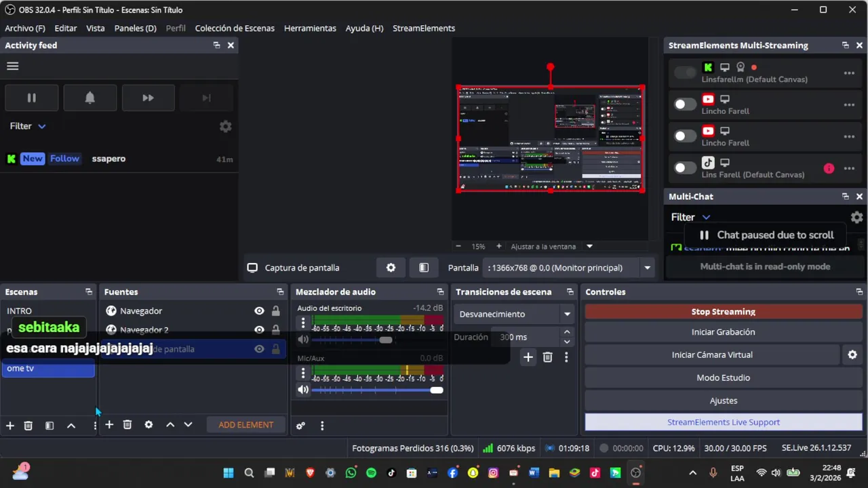Image resolution: width=868 pixels, height=488 pixels.
Task: Click Iniciar Cámara Virtual button
Action: [712, 355]
